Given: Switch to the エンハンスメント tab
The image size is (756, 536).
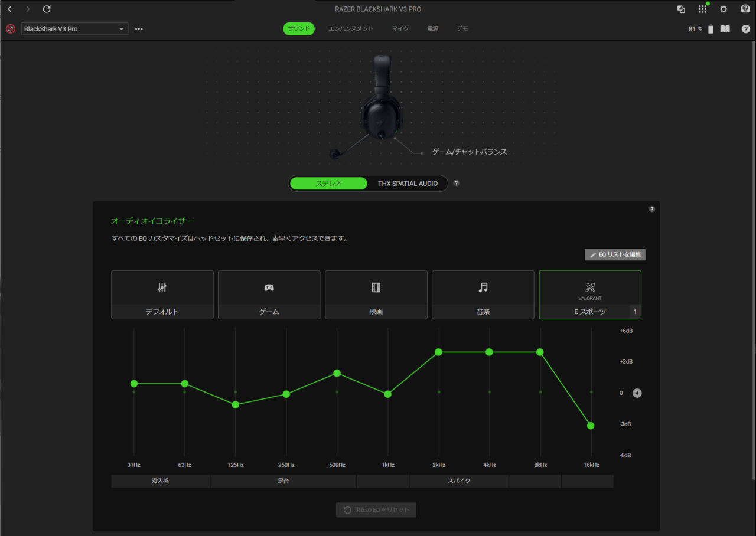Looking at the screenshot, I should (351, 28).
